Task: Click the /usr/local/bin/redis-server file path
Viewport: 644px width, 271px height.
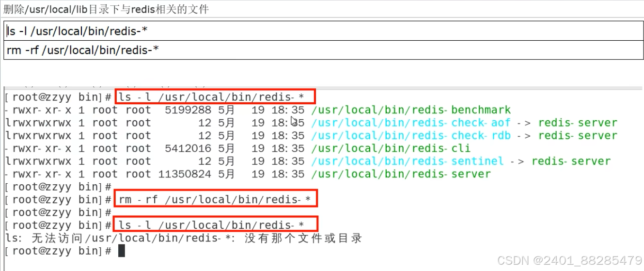Action: [401, 174]
